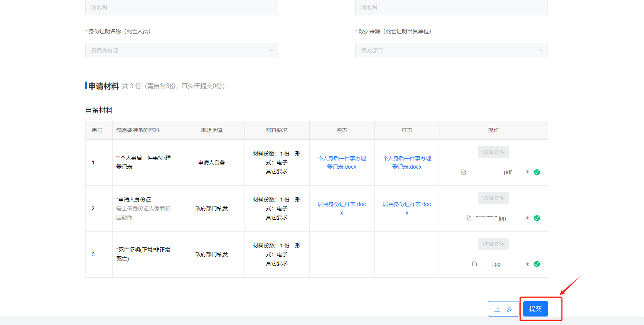Click the green checkmark for 死亡证明 row

[x=537, y=264]
